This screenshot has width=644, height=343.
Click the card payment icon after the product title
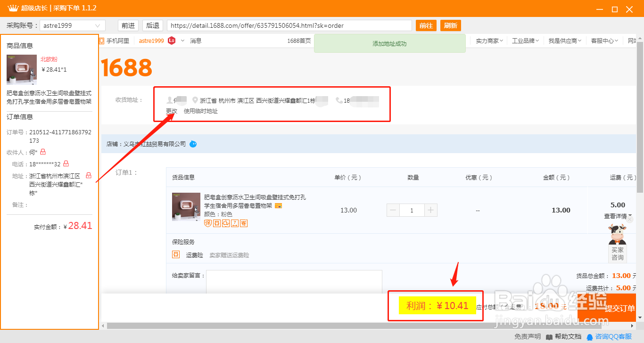(x=279, y=206)
